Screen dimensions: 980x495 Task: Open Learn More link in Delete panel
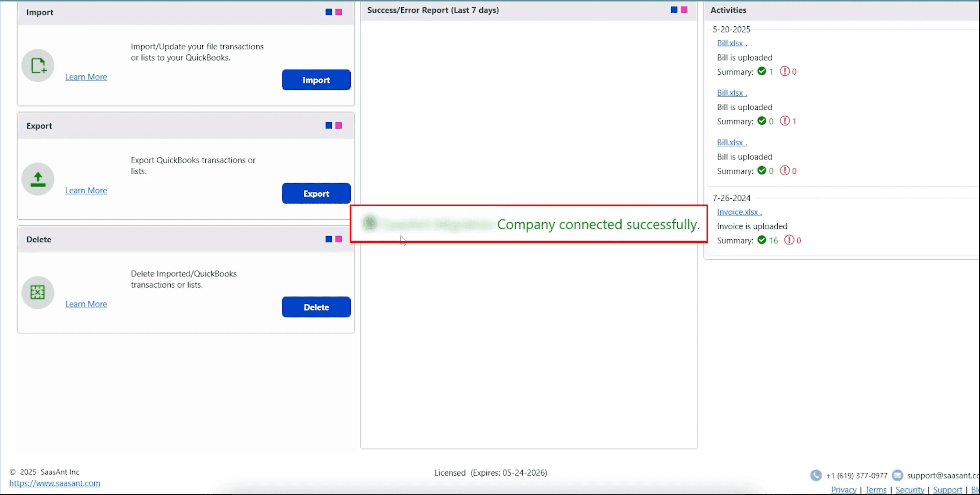86,304
